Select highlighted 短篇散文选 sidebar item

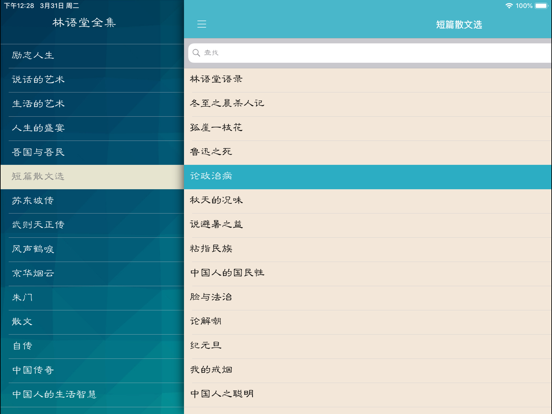(92, 177)
